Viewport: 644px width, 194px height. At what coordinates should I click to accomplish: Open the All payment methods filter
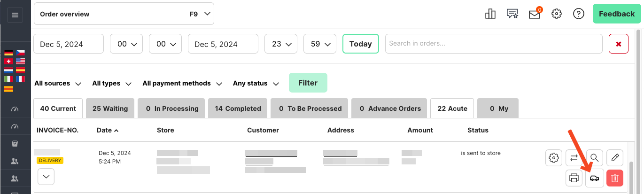point(182,83)
